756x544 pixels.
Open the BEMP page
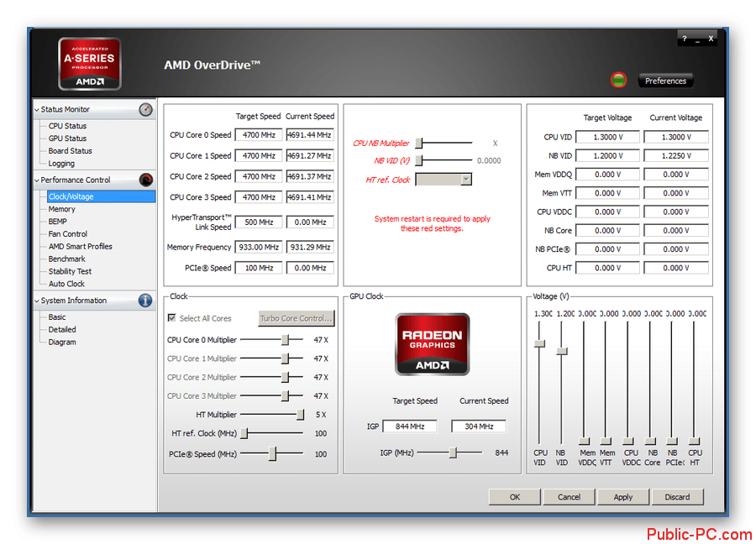pyautogui.click(x=57, y=222)
